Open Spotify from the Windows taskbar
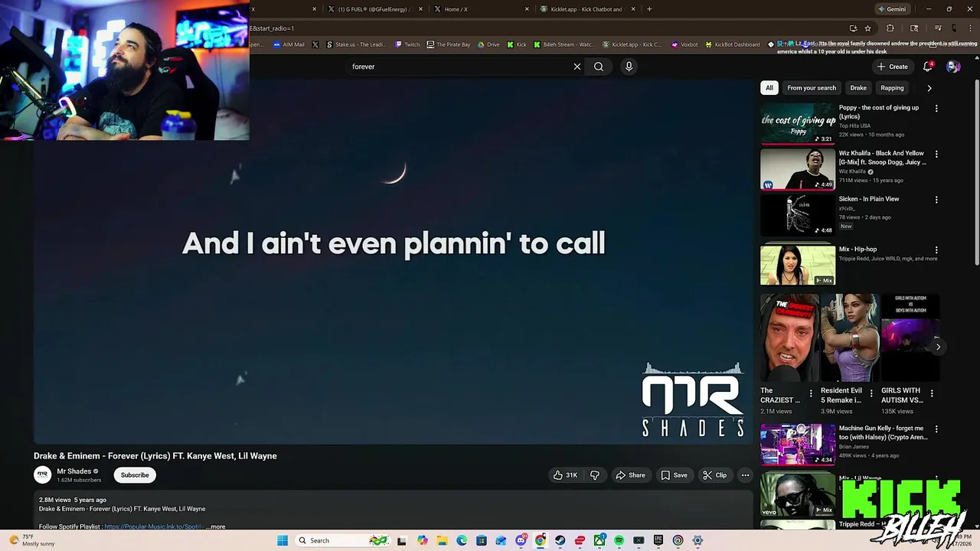Image resolution: width=980 pixels, height=551 pixels. tap(619, 540)
